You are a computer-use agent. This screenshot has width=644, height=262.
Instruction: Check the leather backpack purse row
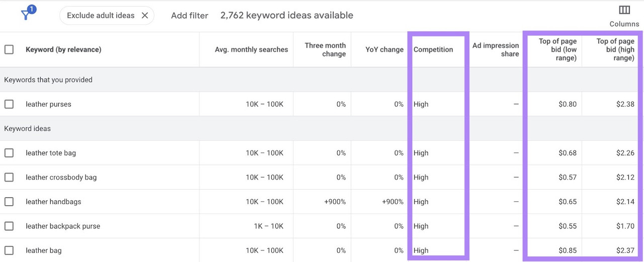click(x=9, y=226)
